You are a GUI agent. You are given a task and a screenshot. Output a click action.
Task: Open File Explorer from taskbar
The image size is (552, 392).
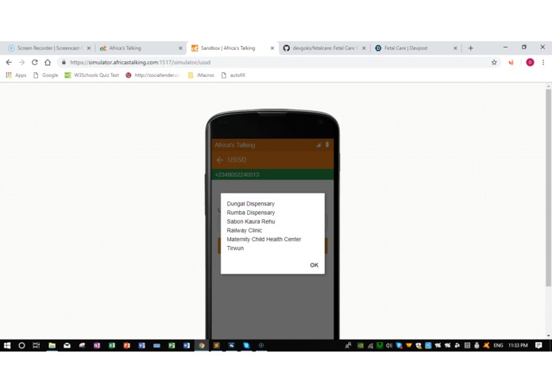tap(52, 346)
